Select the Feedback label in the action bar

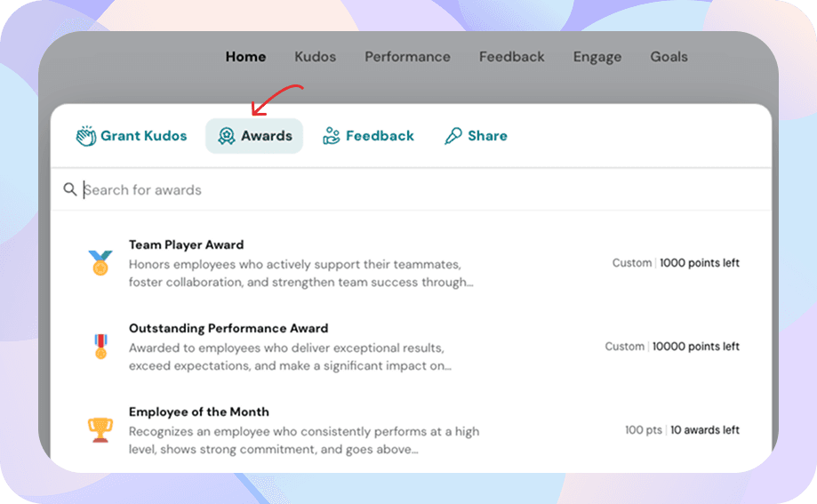point(380,136)
